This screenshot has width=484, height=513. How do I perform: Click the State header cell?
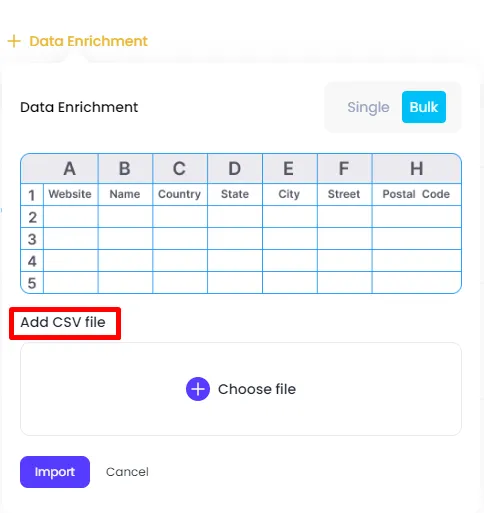click(x=235, y=194)
